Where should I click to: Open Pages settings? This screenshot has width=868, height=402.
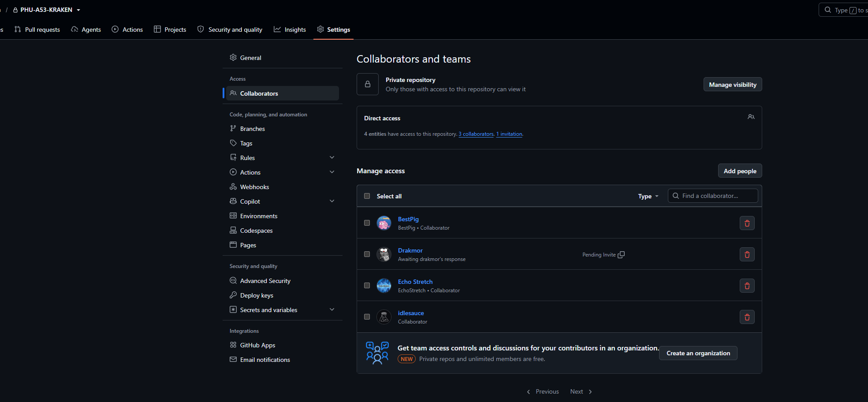[x=283, y=245]
